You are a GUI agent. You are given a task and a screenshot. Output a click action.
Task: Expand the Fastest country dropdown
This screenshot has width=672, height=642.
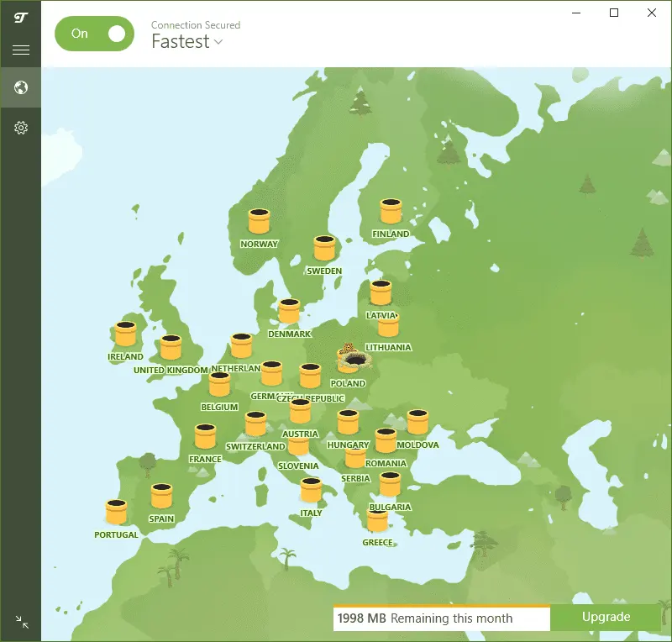click(x=187, y=41)
